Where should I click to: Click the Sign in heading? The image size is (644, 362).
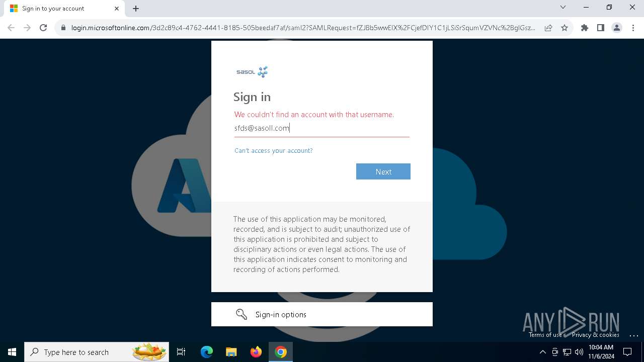click(x=252, y=97)
